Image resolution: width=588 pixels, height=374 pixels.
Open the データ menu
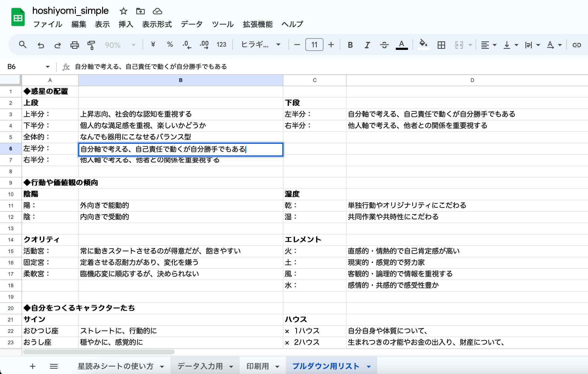pyautogui.click(x=191, y=24)
